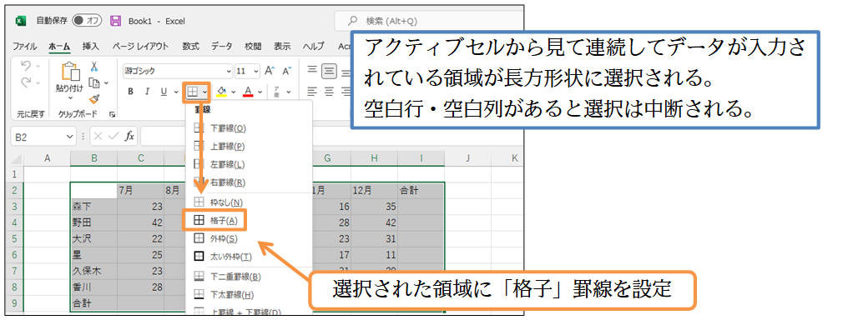Expand the font size dropdown showing 11
The height and width of the screenshot is (320, 868).
[247, 72]
